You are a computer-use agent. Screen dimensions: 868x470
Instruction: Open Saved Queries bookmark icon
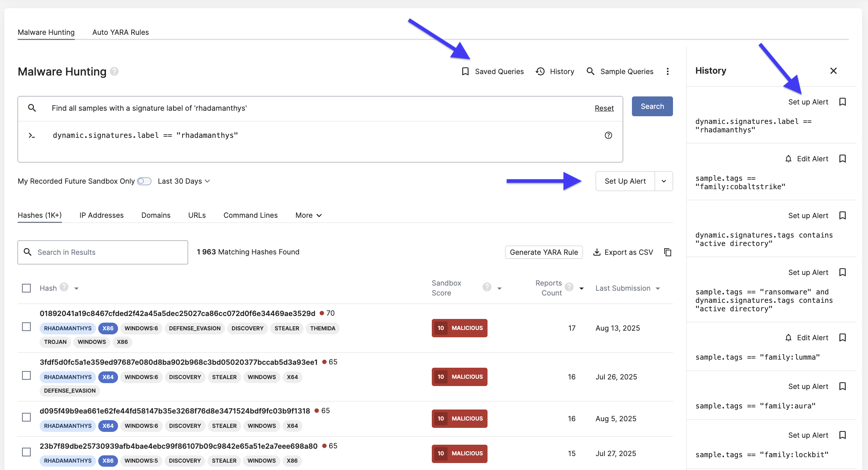(x=465, y=71)
